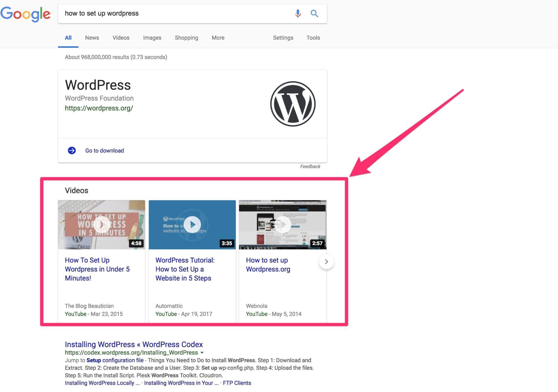The height and width of the screenshot is (392, 558).
Task: Click the codex.wordpress.org green URL
Action: tap(131, 353)
